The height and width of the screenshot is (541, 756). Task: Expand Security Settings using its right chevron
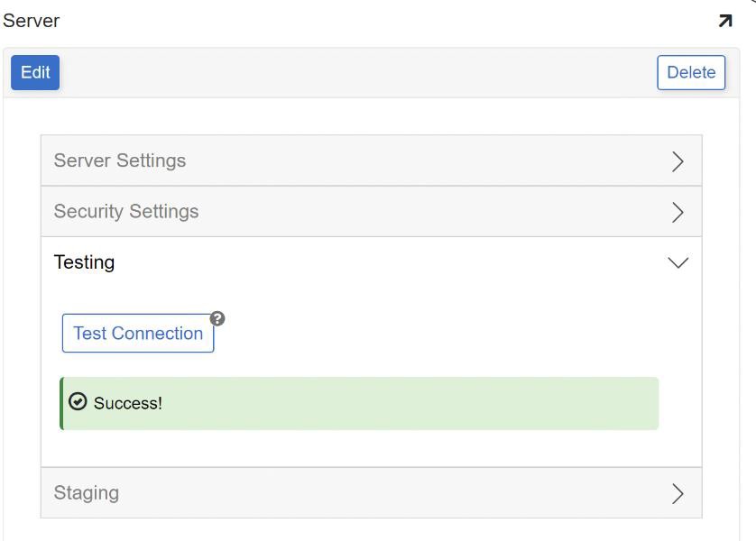(678, 213)
